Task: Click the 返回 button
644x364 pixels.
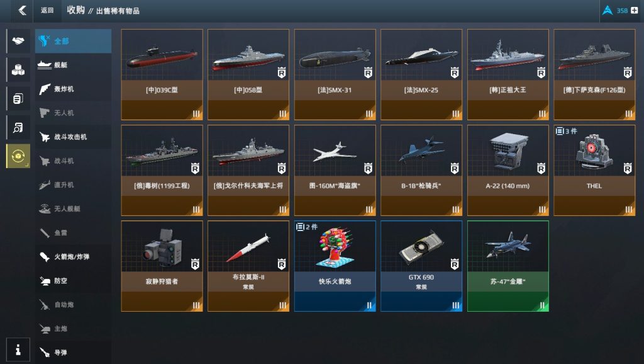Action: click(x=47, y=10)
